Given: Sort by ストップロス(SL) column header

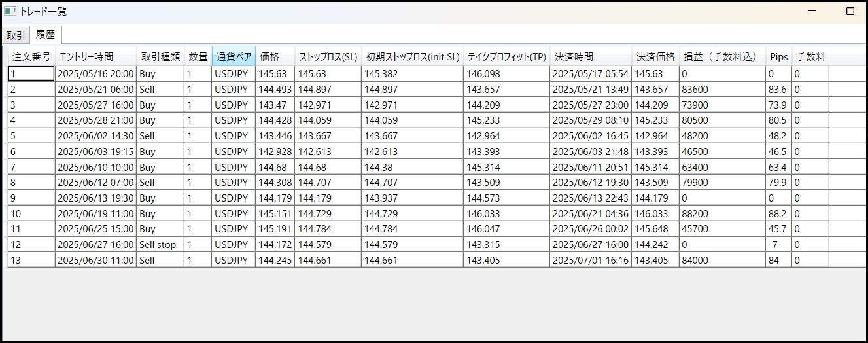Looking at the screenshot, I should (x=328, y=57).
